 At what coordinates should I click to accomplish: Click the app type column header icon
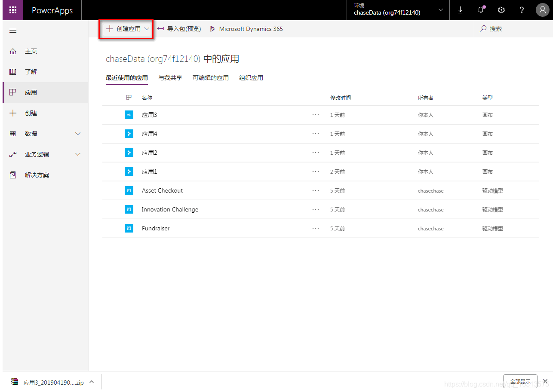point(129,98)
